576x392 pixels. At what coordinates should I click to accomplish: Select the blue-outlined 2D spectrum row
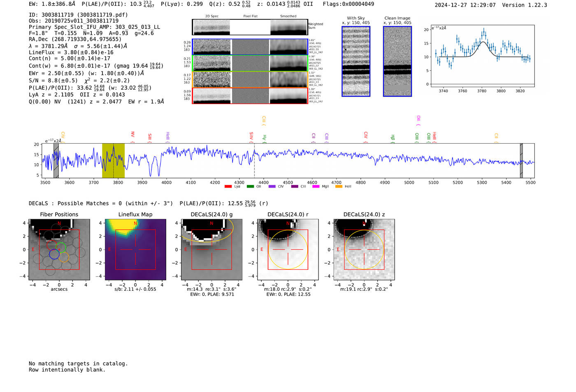coord(250,47)
